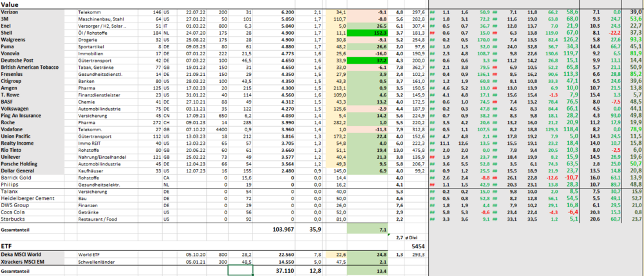This screenshot has width=644, height=276.
Task: Click the 'ø Divi' label cell
Action: (x=417, y=237)
